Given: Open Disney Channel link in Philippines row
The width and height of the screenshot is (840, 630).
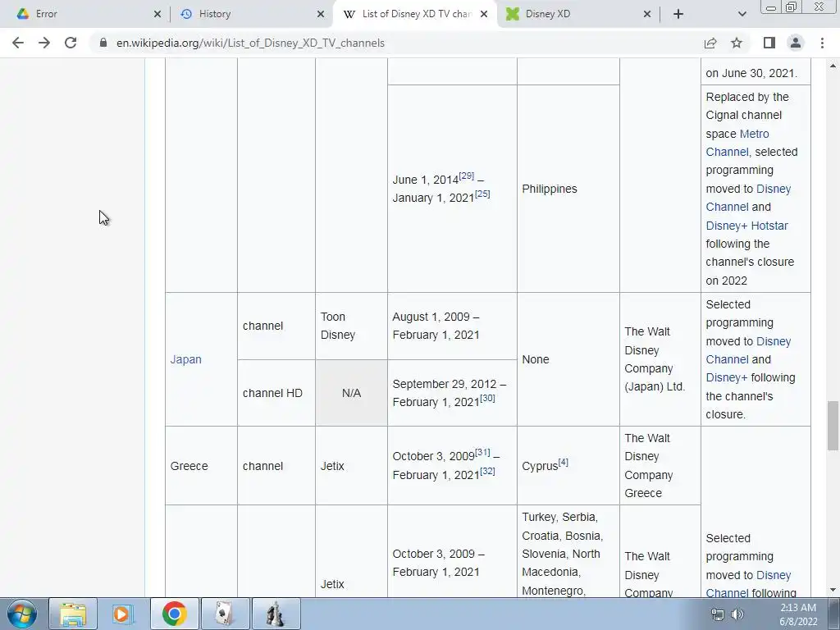Looking at the screenshot, I should [x=748, y=199].
